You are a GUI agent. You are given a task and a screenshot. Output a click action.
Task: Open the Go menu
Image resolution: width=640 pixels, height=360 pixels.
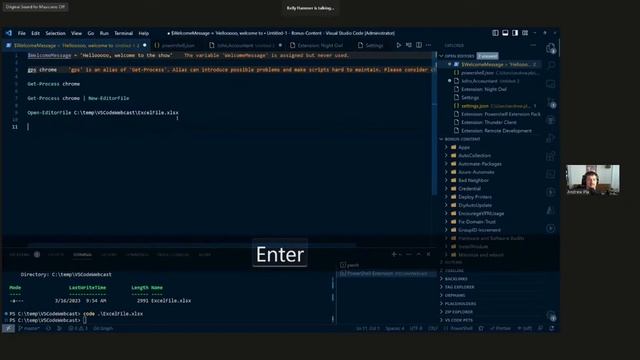point(91,33)
